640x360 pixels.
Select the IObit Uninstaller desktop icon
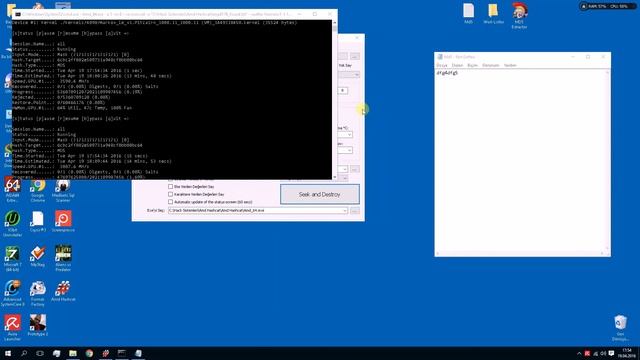12,223
